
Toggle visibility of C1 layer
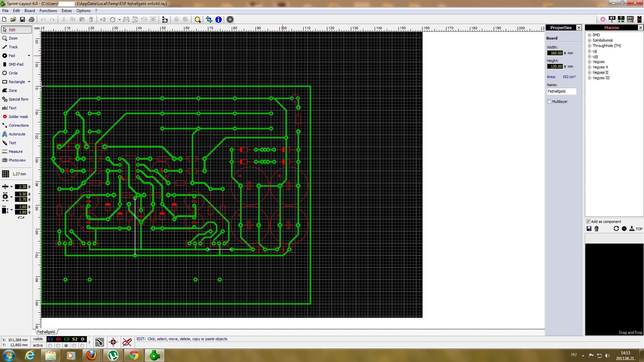[51, 339]
